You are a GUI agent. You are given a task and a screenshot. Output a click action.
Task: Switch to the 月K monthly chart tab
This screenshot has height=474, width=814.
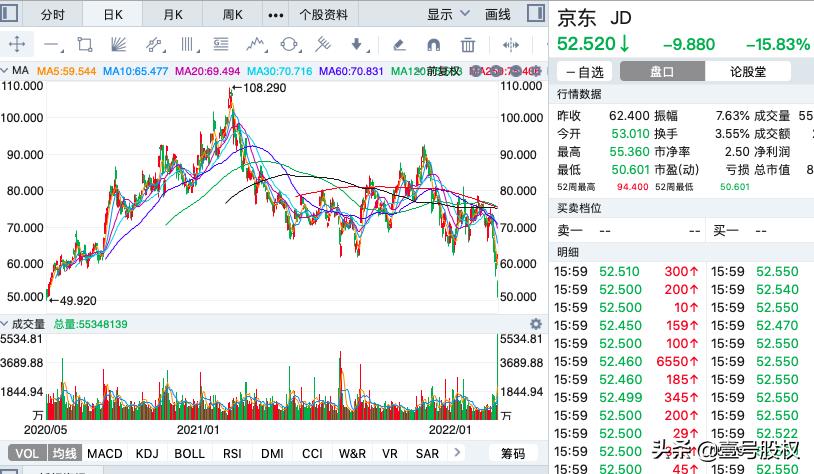[x=173, y=15]
